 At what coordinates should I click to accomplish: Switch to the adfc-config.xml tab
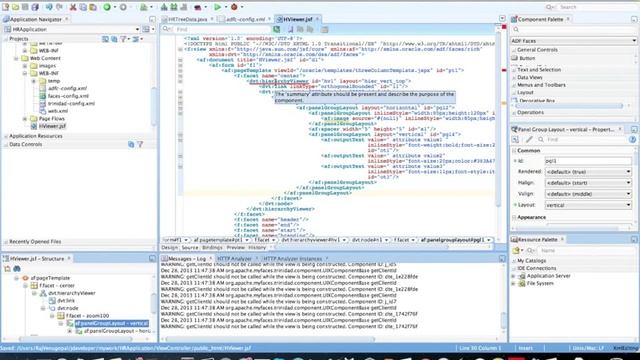[245, 19]
